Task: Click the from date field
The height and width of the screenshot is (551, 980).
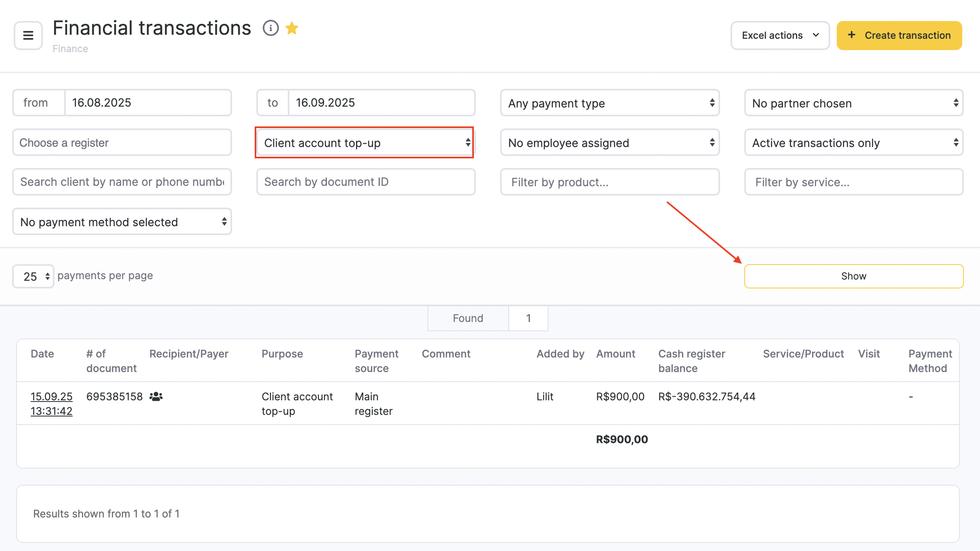Action: [148, 103]
